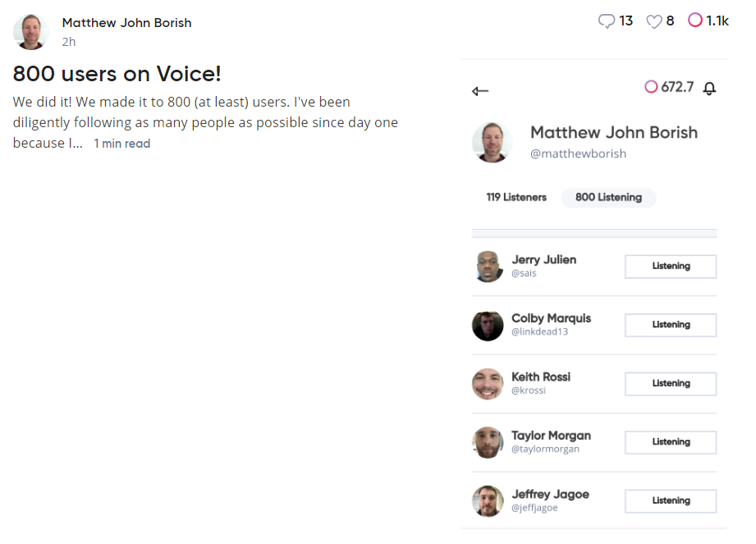Open Colby Marquis's profile avatar
756x544 pixels.
[488, 325]
